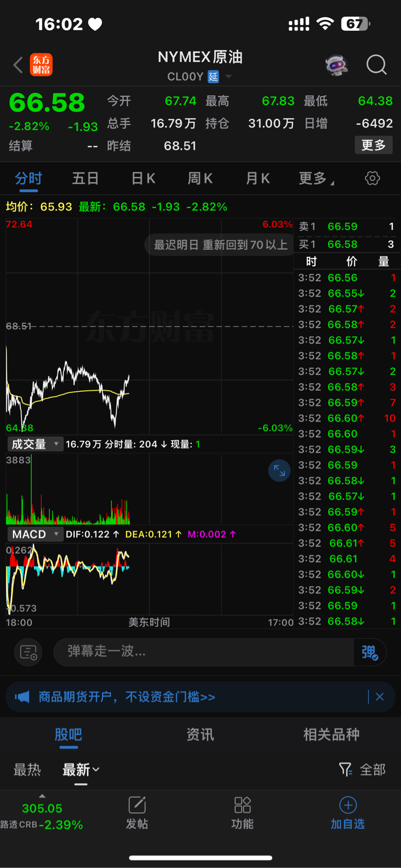Open the Eastmoney orange logo
The image size is (401, 868).
41,65
